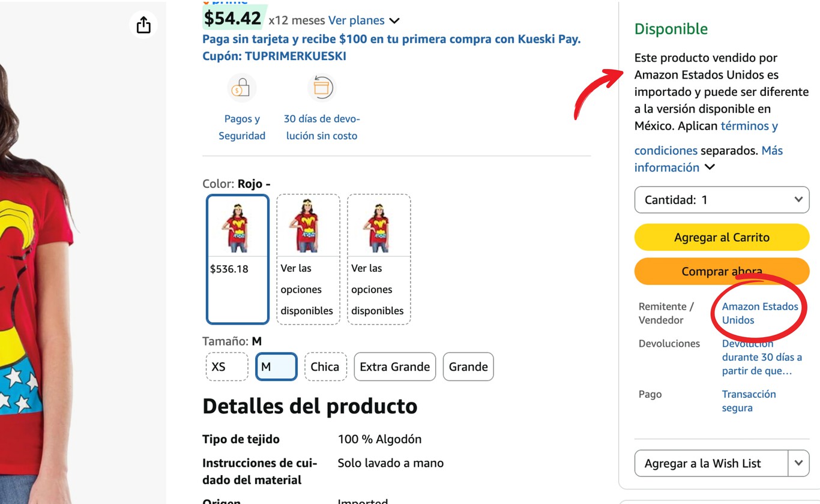
Task: Open the Wish List options arrow
Action: click(x=798, y=463)
